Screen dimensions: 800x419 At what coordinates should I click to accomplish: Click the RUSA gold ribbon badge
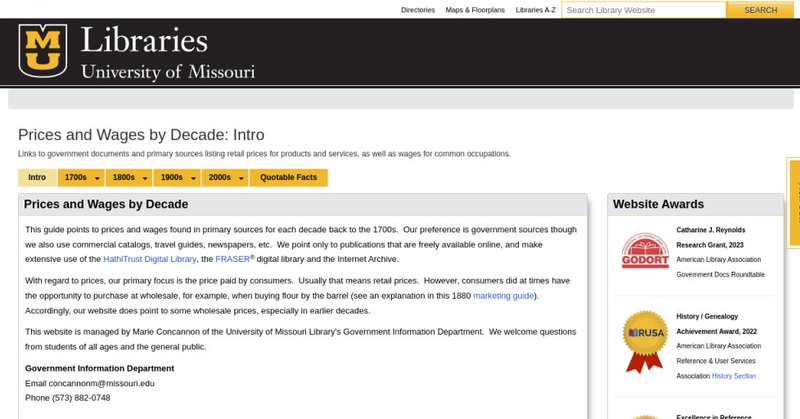pos(645,341)
